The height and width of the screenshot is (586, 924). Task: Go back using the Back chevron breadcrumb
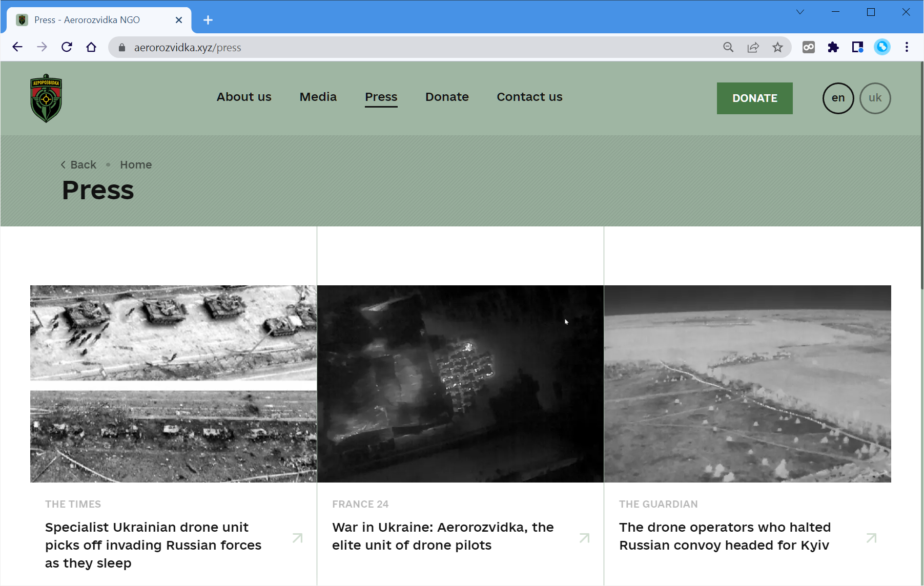(78, 165)
